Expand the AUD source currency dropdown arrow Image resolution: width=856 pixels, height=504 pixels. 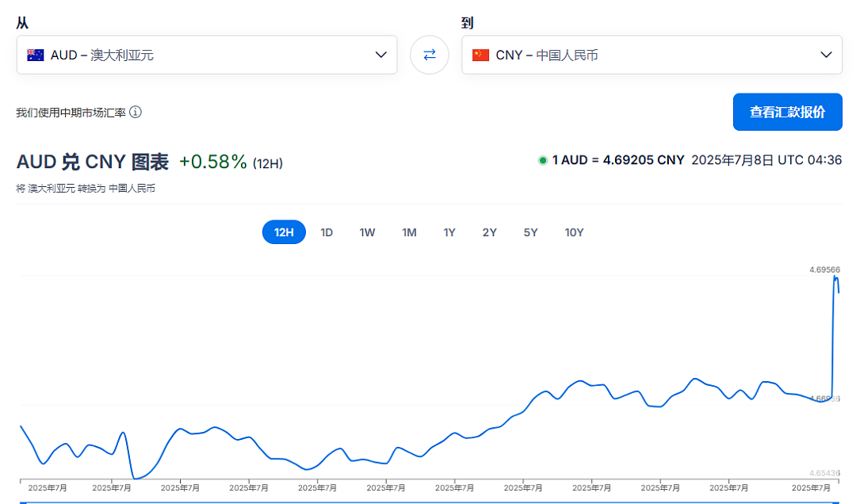click(x=381, y=55)
